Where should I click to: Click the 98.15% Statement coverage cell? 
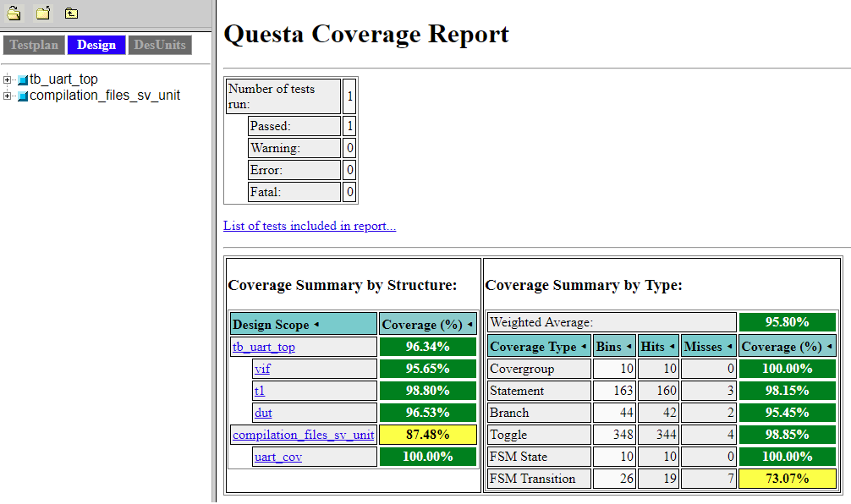pos(787,391)
